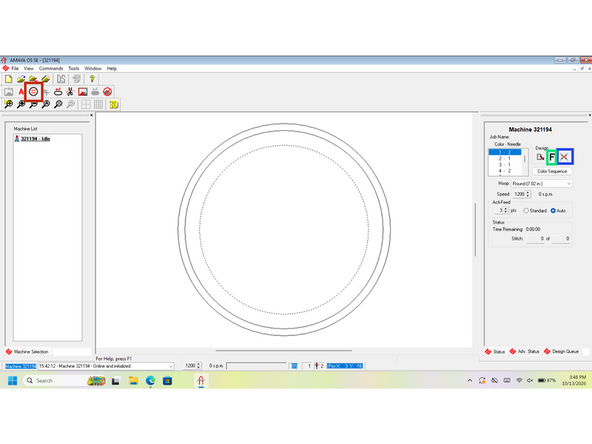
Task: Open the File menu
Action: click(x=15, y=68)
